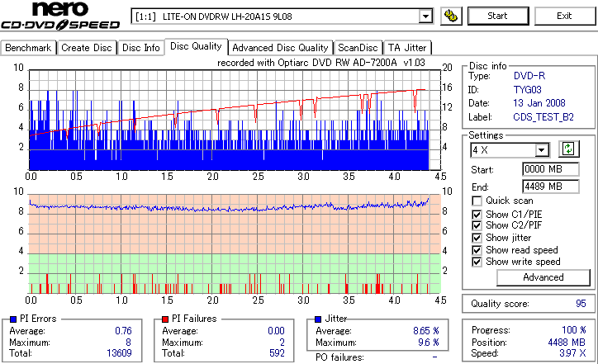
Task: Toggle the Show C2/PIF checkbox
Action: click(477, 225)
